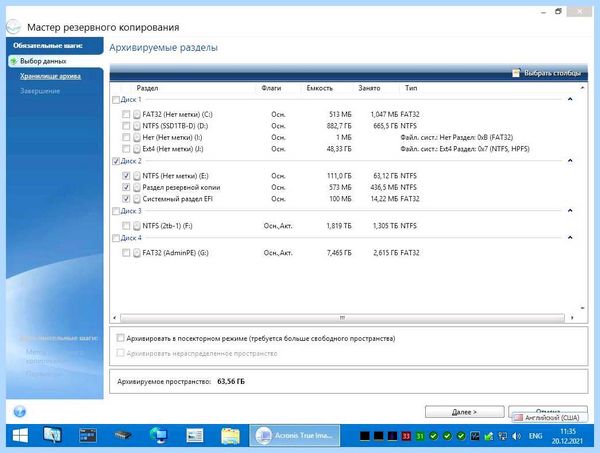Select the Нет (Нет метки) (I:) row text
This screenshot has height=453, width=600.
[x=172, y=137]
